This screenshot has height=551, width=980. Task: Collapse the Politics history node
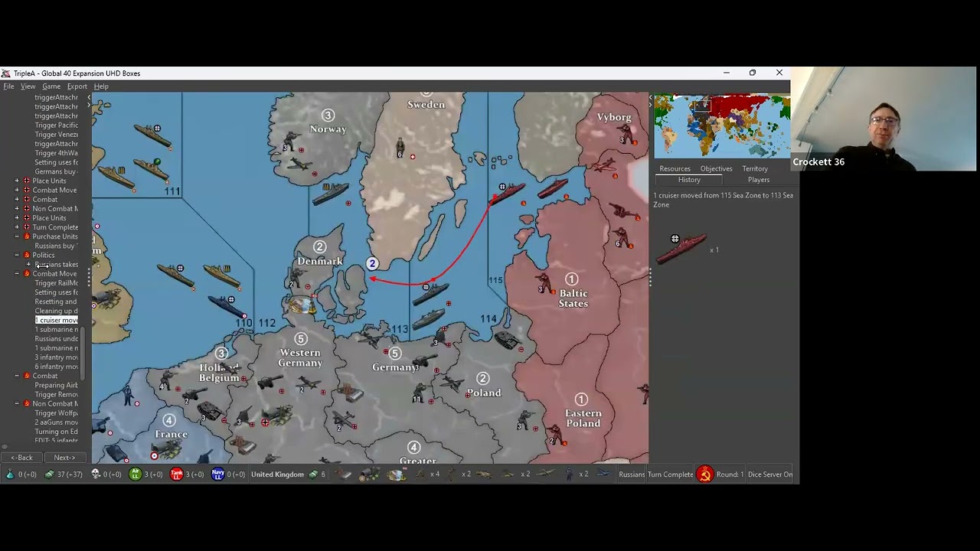pyautogui.click(x=17, y=255)
